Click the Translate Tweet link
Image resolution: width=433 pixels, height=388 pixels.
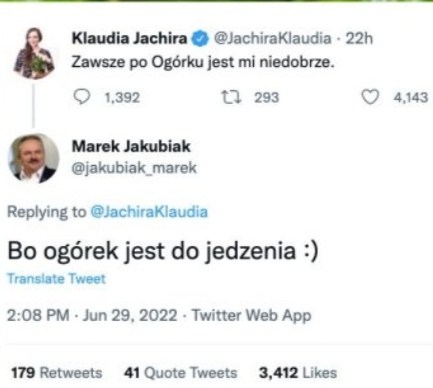tap(56, 279)
